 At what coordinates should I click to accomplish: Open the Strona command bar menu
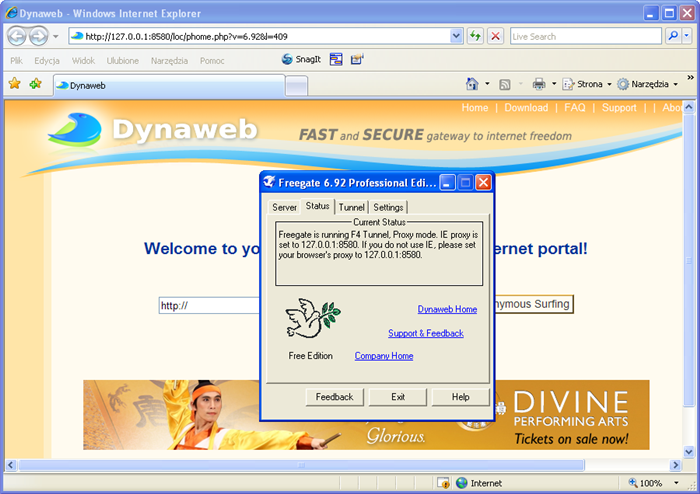(x=586, y=84)
